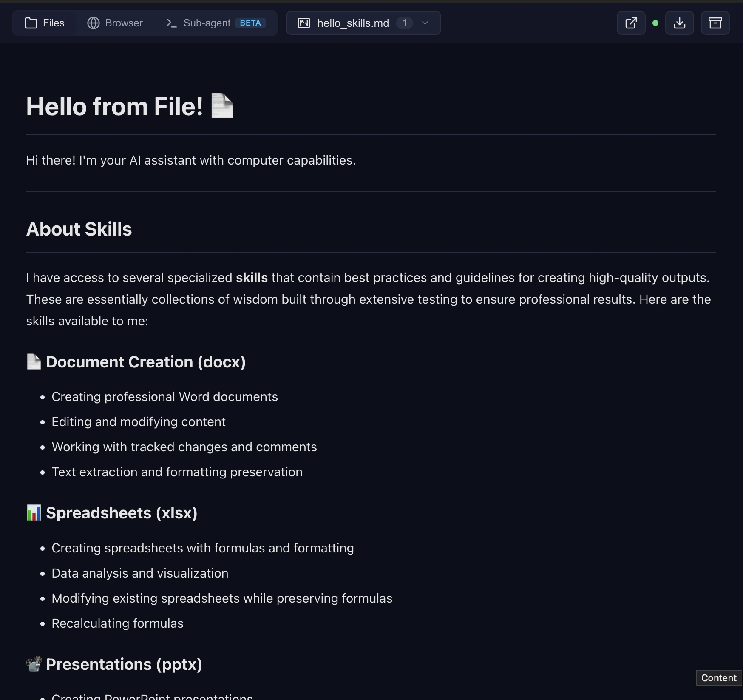Switch to the Sub-agent tab
This screenshot has height=700, width=743.
pos(208,23)
